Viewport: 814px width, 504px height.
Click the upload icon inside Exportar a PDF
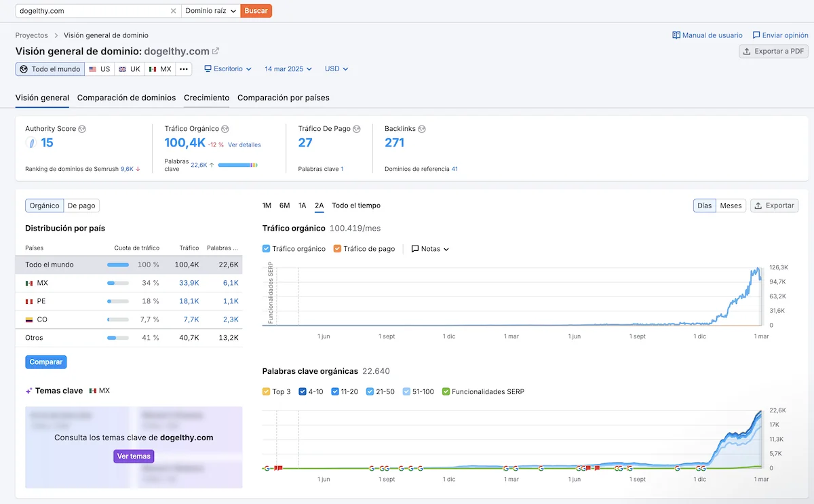coord(748,51)
